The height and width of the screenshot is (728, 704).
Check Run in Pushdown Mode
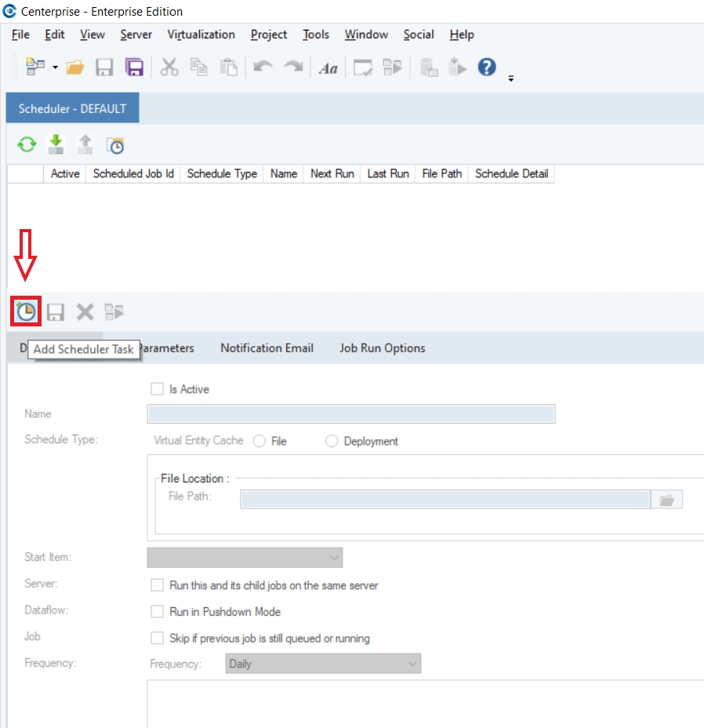click(157, 612)
